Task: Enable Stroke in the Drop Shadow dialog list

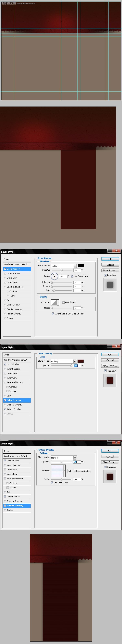Action: (5, 318)
